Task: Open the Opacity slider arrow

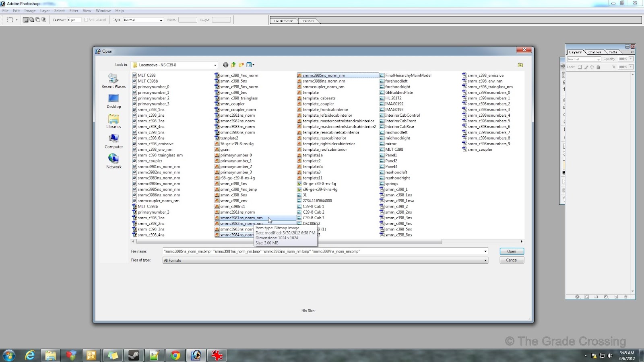Action: pyautogui.click(x=631, y=59)
